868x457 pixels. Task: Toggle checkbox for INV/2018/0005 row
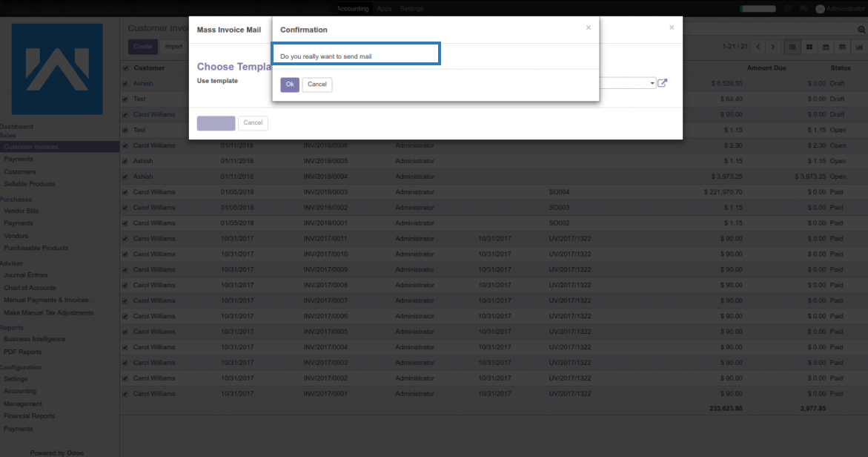point(126,161)
